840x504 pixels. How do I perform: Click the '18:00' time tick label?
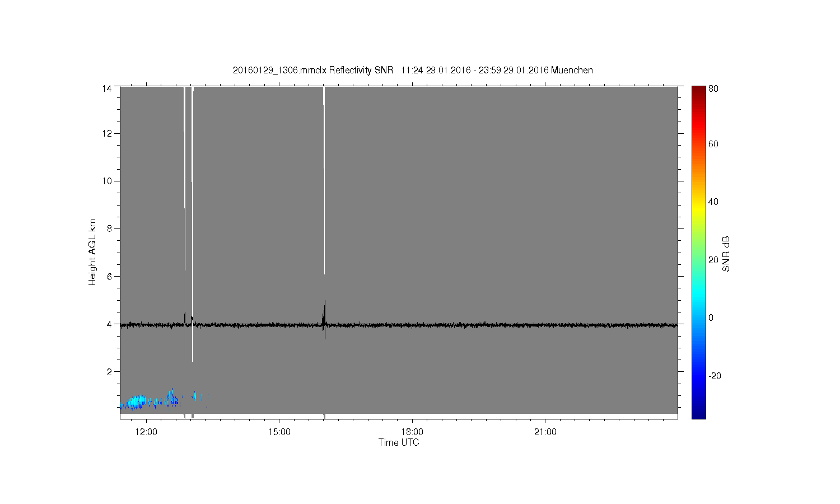pos(412,432)
